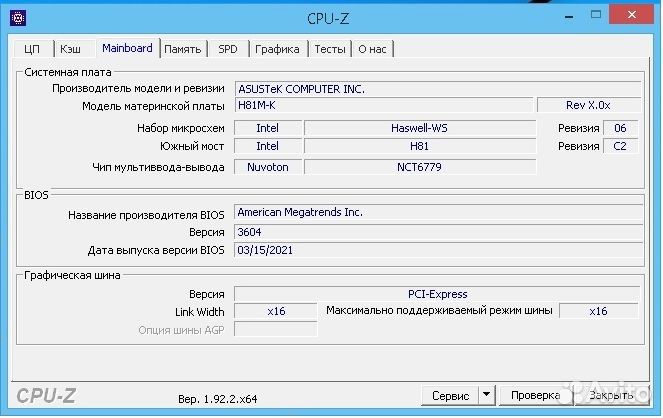663x418 pixels.
Task: Click the NCT6779 chip value
Action: 420,167
